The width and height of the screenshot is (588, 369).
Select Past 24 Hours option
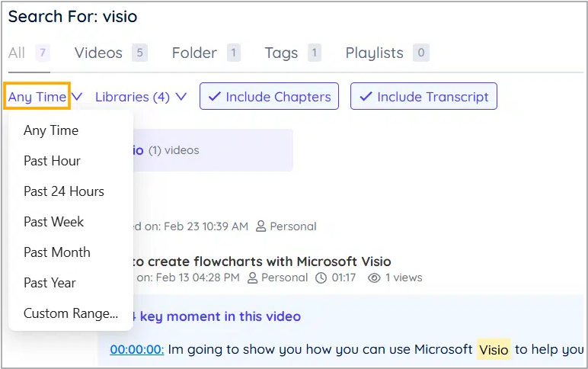click(64, 191)
